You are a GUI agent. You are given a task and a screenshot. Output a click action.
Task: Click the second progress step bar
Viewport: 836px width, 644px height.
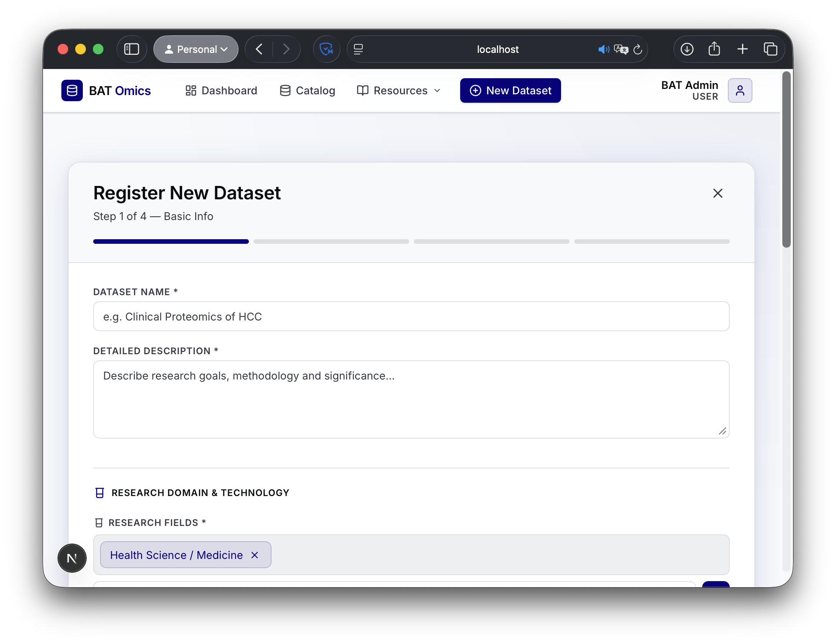pos(331,242)
